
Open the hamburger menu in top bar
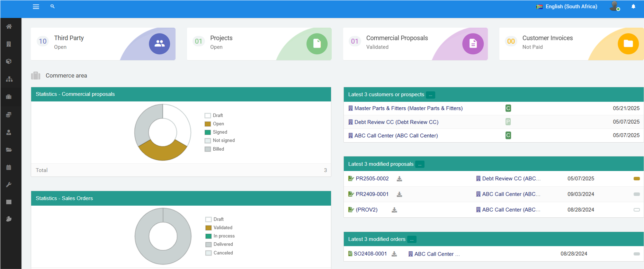(36, 7)
